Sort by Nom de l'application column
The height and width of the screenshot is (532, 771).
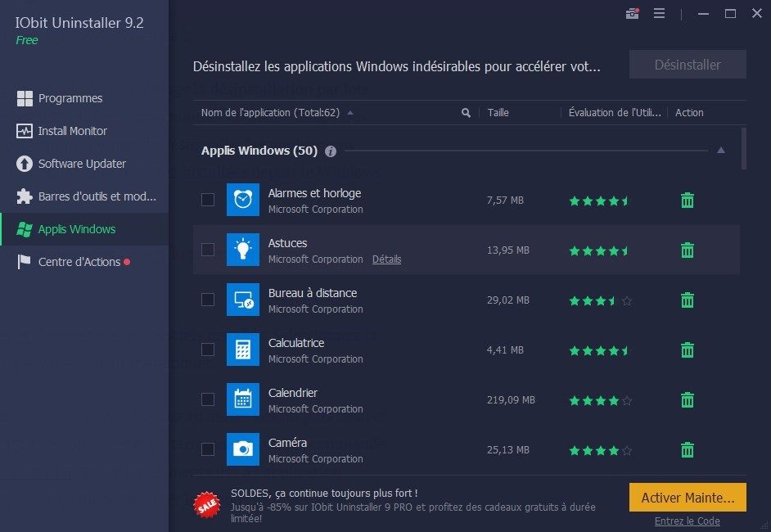270,113
